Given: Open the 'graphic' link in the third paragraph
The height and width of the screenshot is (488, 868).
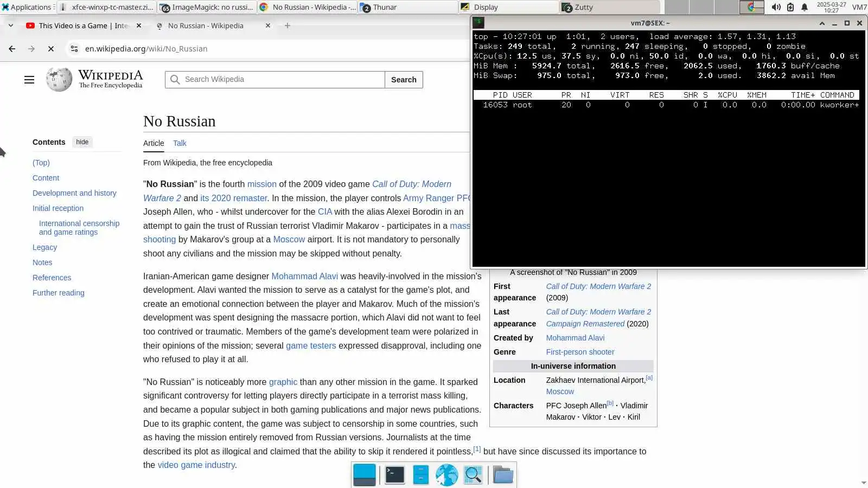Looking at the screenshot, I should tap(283, 382).
